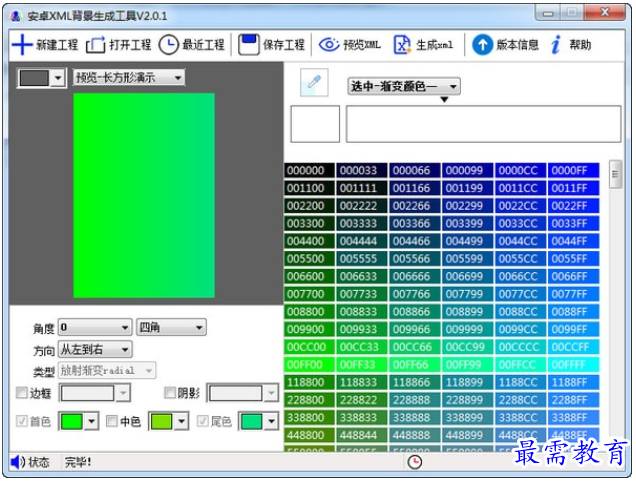Click the 保存工程 label
This screenshot has width=636, height=484.
[284, 45]
